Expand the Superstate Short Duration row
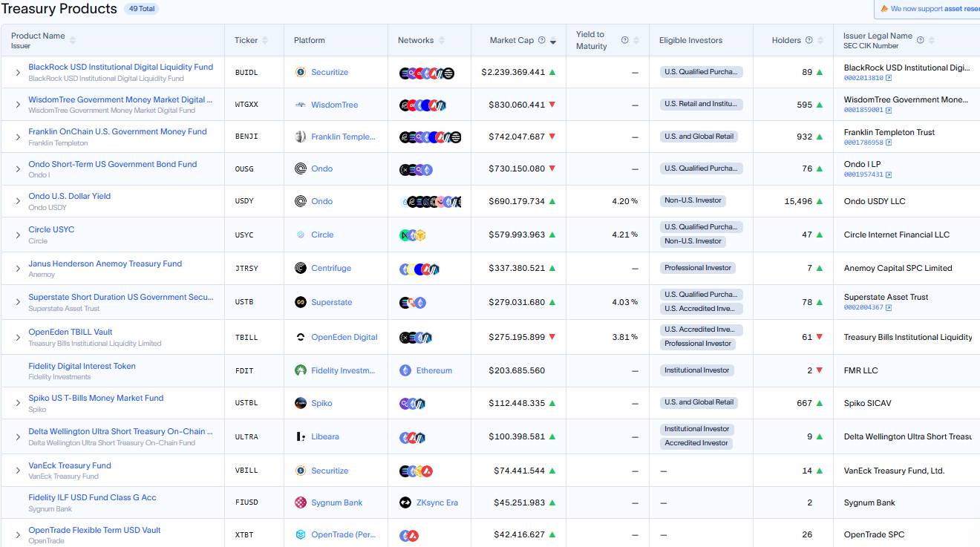 [18, 302]
